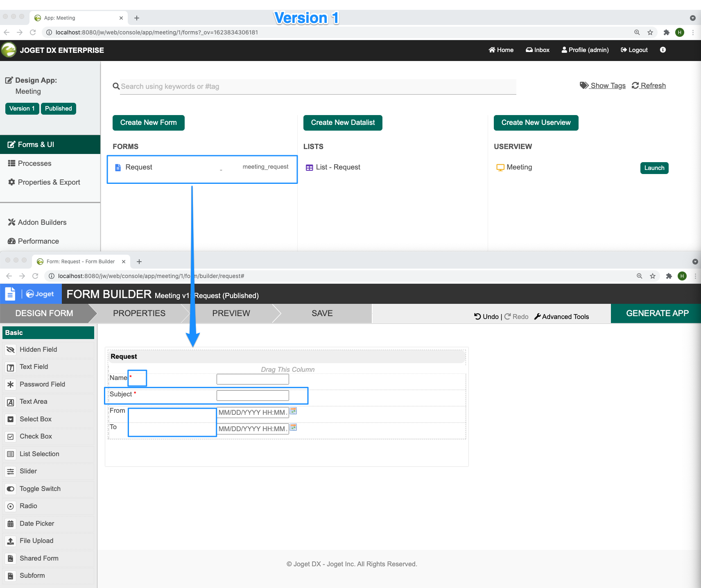Select the Hidden Field element icon
This screenshot has width=701, height=588.
11,350
